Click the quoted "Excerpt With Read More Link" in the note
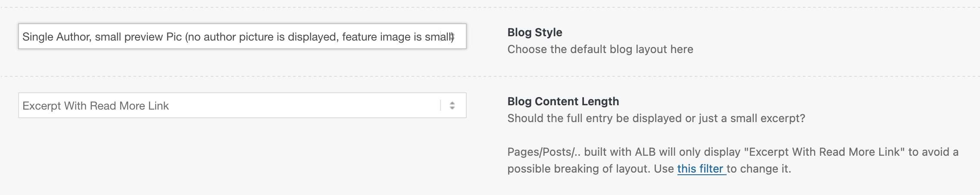The height and width of the screenshot is (195, 980). point(824,152)
